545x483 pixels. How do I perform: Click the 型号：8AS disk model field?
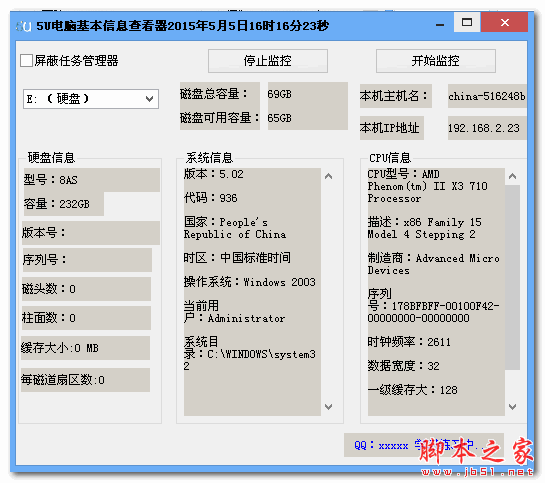click(x=92, y=180)
